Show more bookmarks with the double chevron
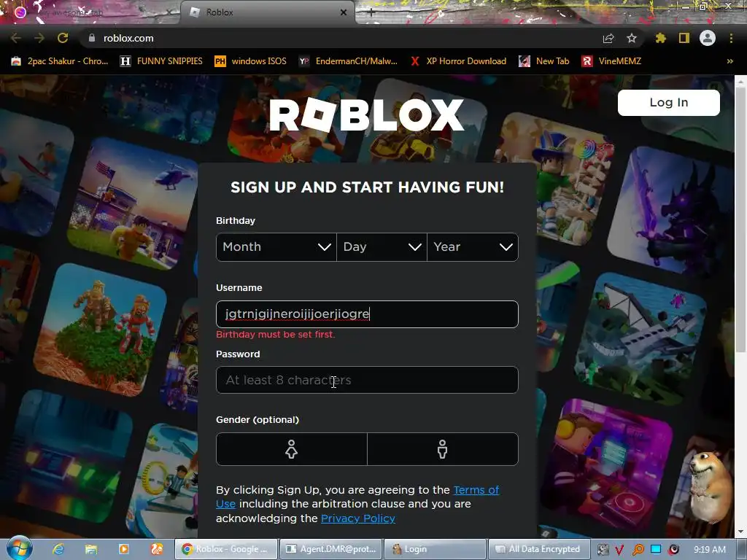Viewport: 747px width, 560px height. (x=729, y=61)
